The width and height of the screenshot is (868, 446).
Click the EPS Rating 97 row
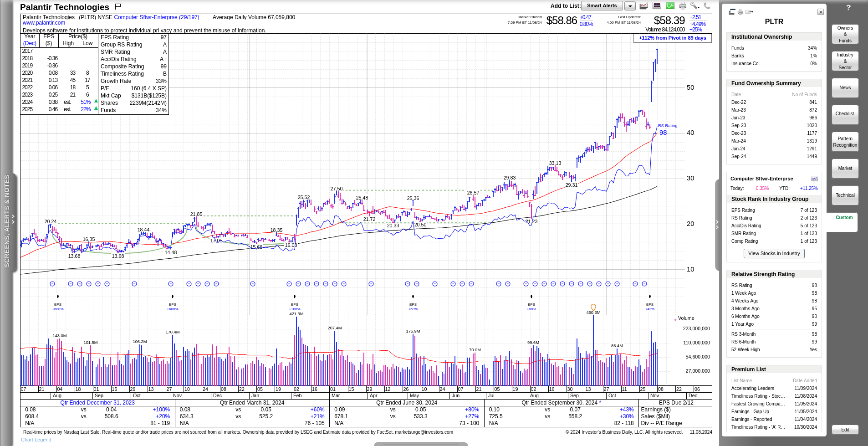(133, 37)
